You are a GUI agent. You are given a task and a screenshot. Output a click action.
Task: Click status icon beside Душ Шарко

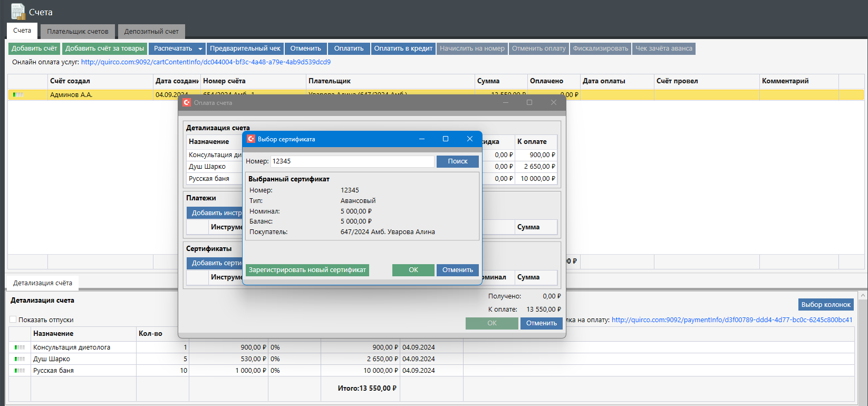20,359
